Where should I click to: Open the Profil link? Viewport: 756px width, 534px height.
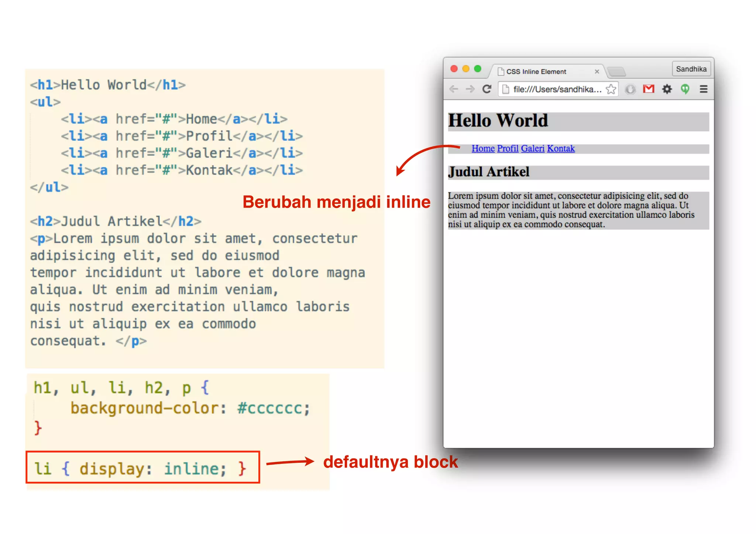pos(508,149)
